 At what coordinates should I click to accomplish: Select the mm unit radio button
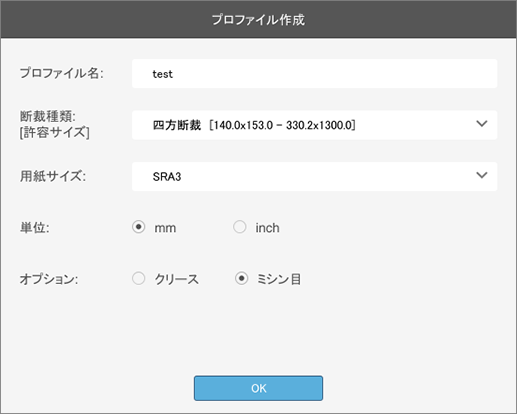click(x=138, y=227)
